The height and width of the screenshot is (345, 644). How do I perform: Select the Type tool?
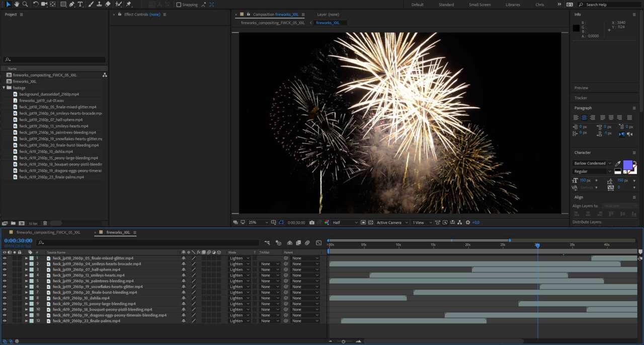point(80,5)
